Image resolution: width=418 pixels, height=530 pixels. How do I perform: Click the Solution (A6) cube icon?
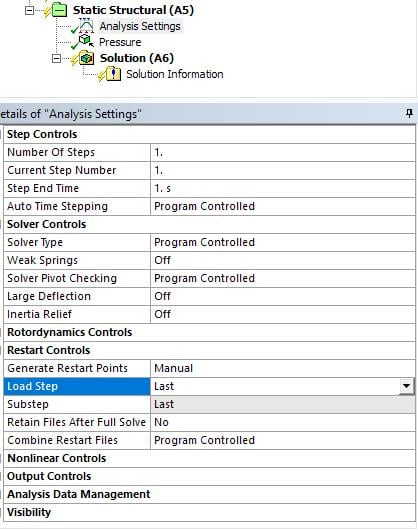click(x=87, y=58)
